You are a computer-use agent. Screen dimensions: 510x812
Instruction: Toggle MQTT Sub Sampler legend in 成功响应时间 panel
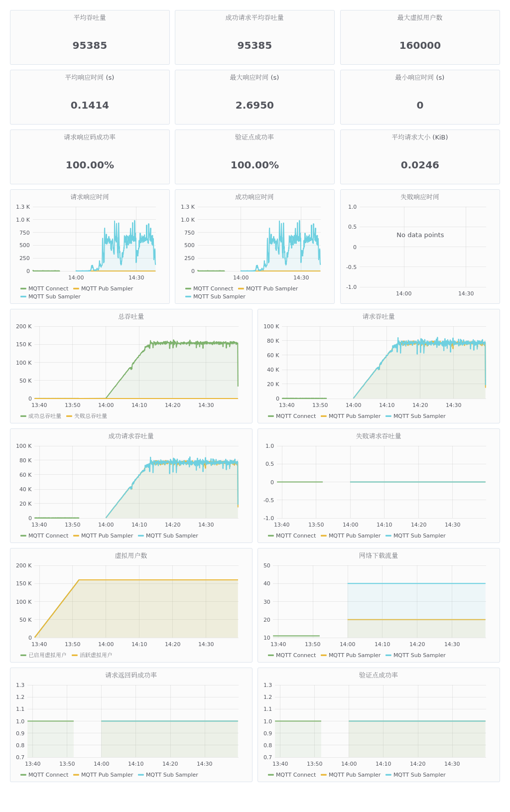pos(219,296)
